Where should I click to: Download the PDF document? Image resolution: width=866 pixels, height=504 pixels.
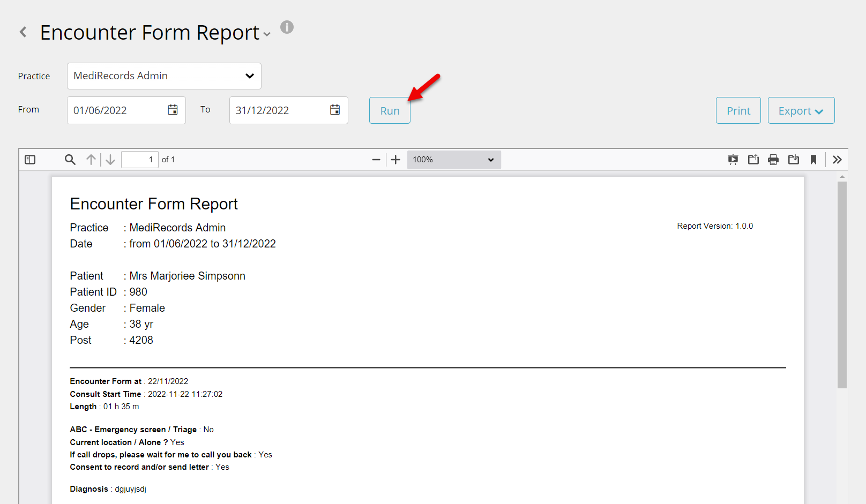[x=794, y=160]
